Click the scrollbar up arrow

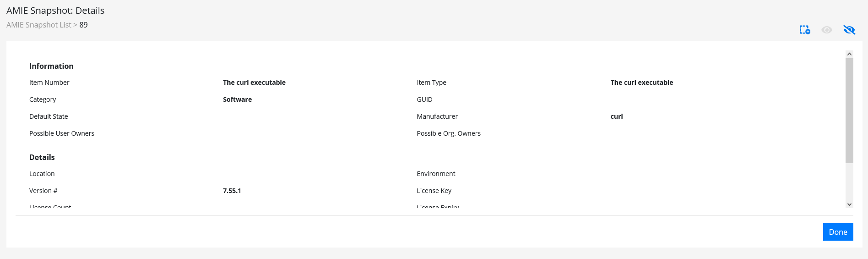(x=849, y=54)
